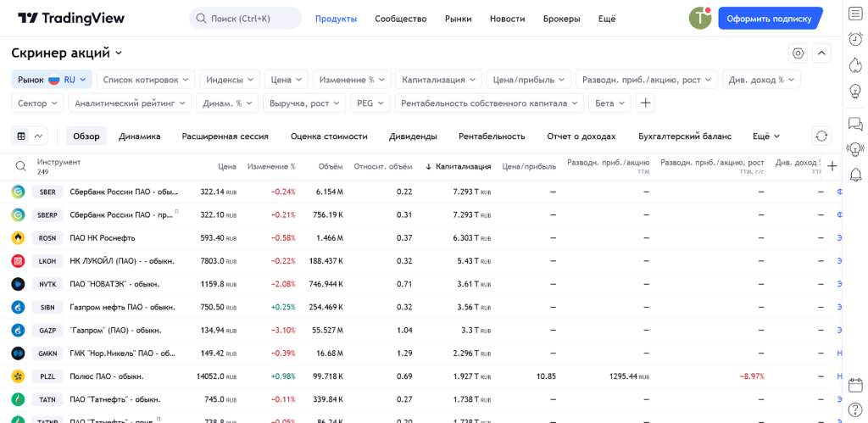Open the Дивиденды tab
868x423 pixels.
(413, 136)
